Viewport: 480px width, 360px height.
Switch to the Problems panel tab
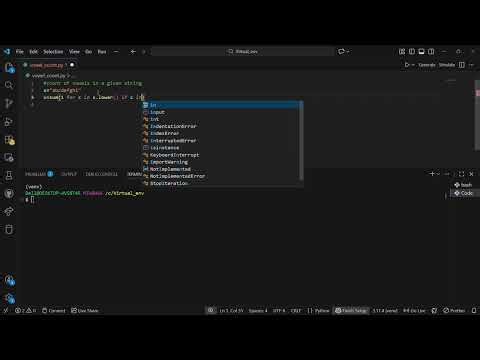coord(39,174)
